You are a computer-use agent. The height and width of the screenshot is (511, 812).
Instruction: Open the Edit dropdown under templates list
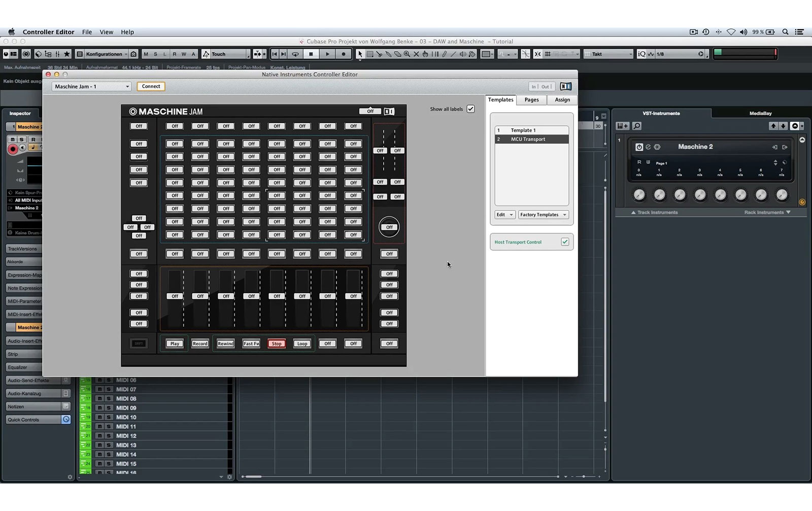pos(505,215)
